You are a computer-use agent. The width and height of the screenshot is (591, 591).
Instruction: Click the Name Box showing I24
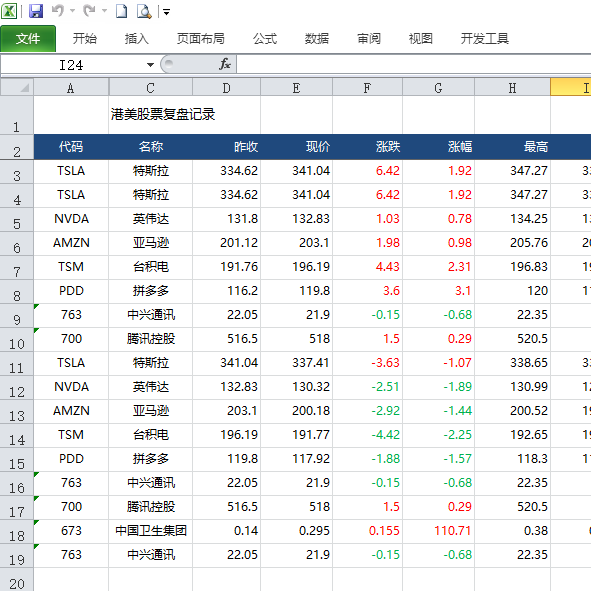coord(72,65)
